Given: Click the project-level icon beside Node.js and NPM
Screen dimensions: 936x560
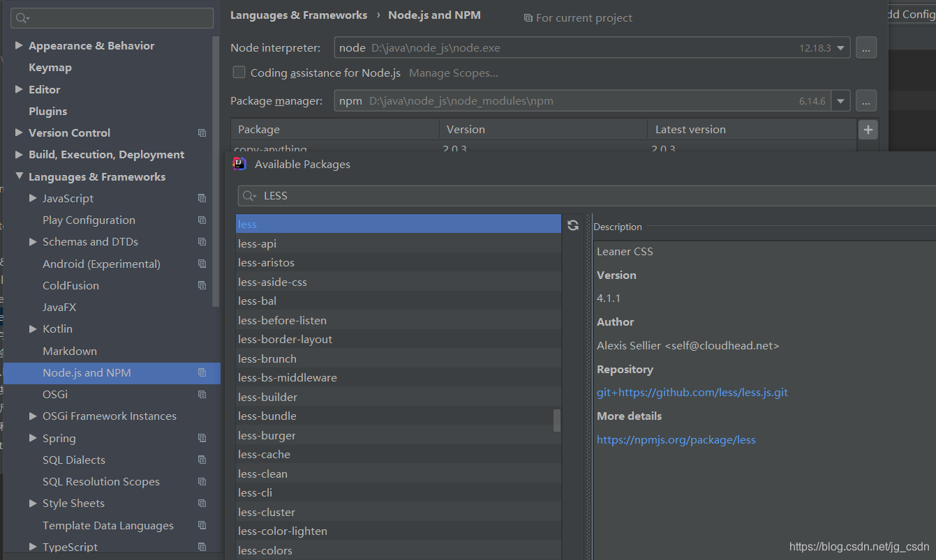Looking at the screenshot, I should tap(202, 373).
